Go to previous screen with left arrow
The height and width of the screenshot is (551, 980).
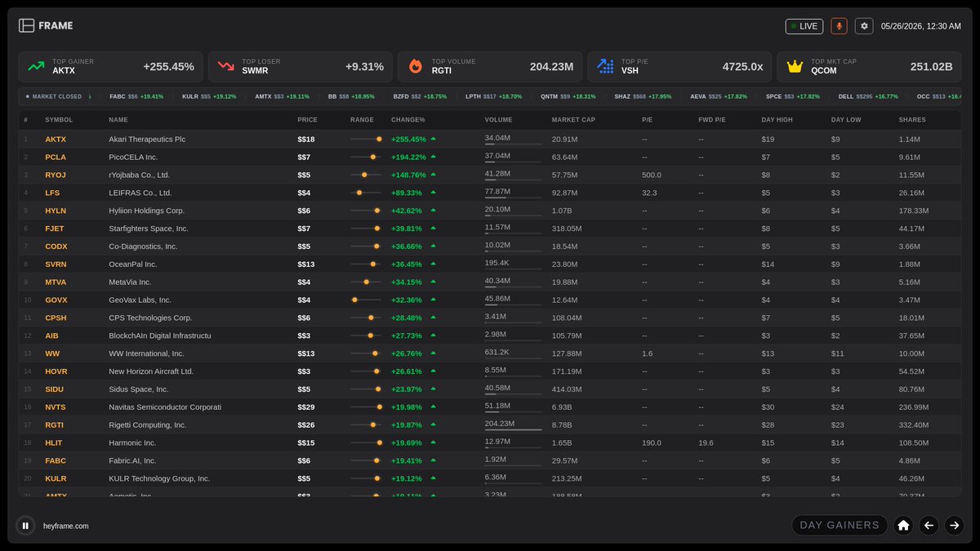click(x=929, y=526)
